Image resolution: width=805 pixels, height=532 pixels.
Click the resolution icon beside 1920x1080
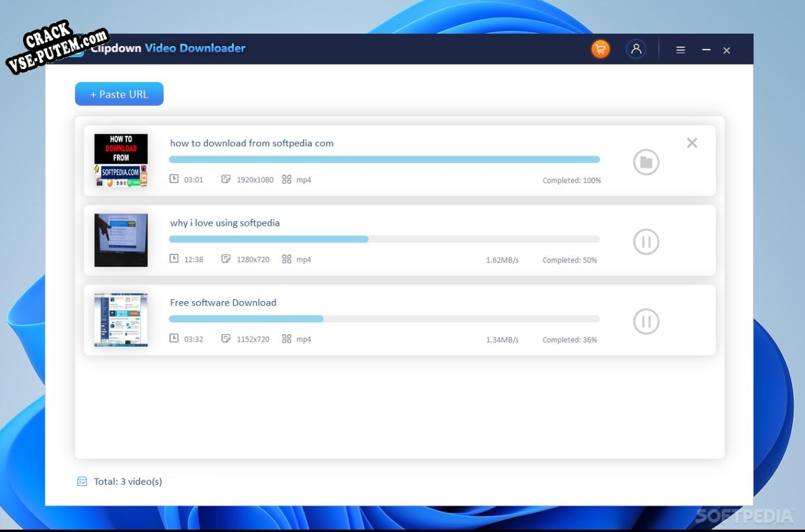(x=226, y=179)
